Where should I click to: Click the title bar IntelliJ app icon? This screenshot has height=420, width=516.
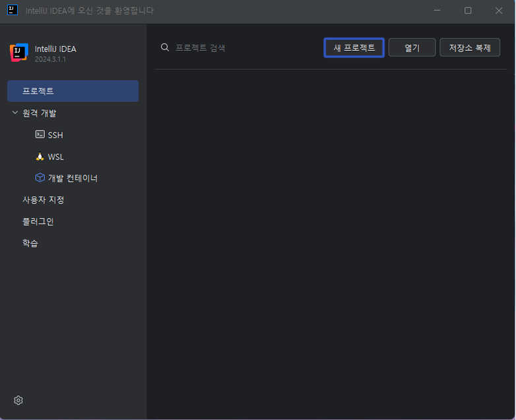(13, 10)
